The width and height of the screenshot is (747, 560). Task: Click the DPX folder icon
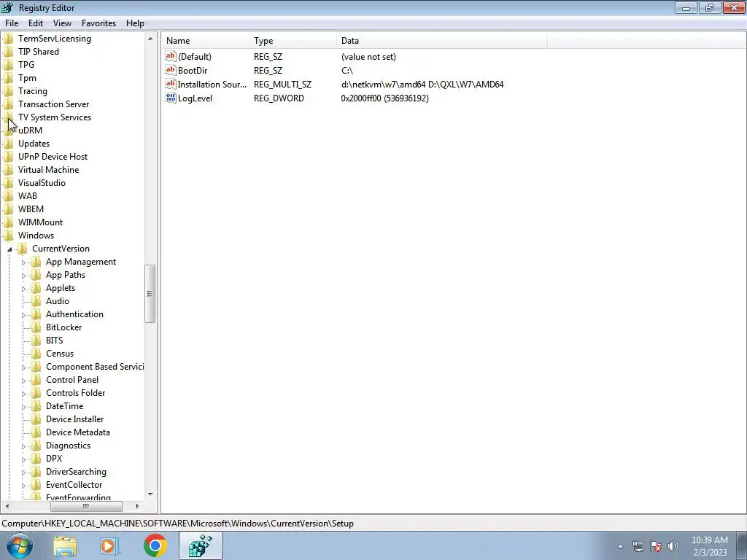pyautogui.click(x=36, y=458)
